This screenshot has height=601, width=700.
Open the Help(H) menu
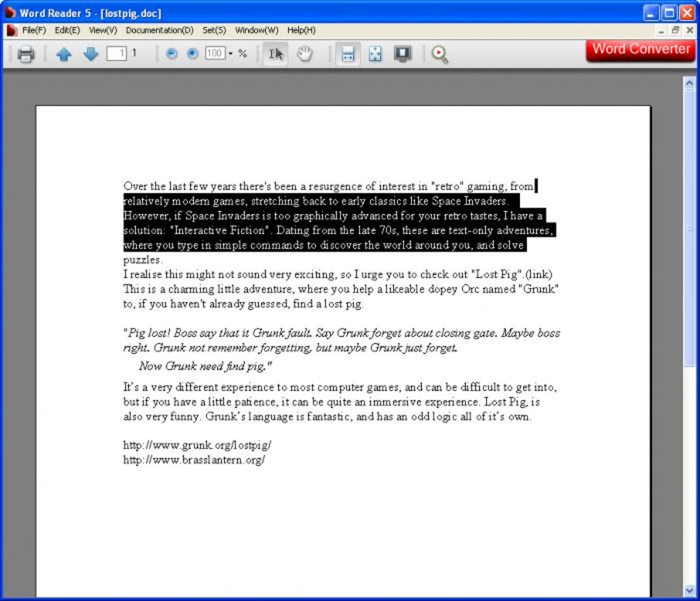301,30
